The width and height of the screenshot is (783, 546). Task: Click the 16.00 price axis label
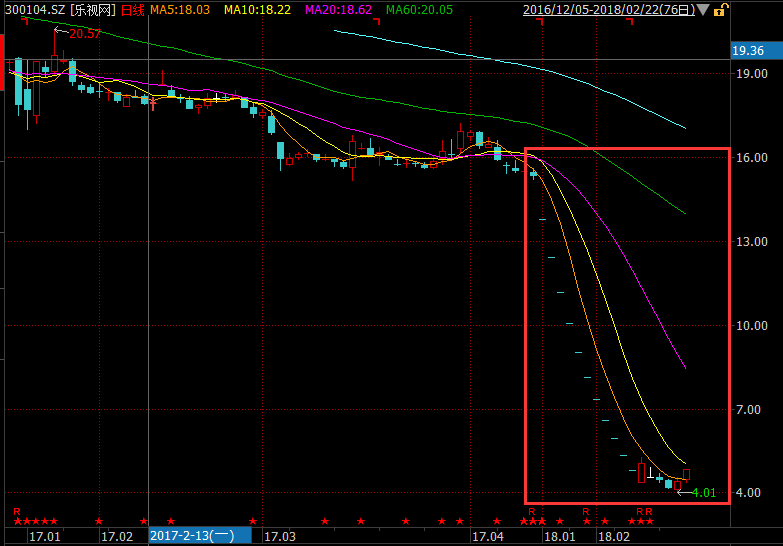point(752,158)
